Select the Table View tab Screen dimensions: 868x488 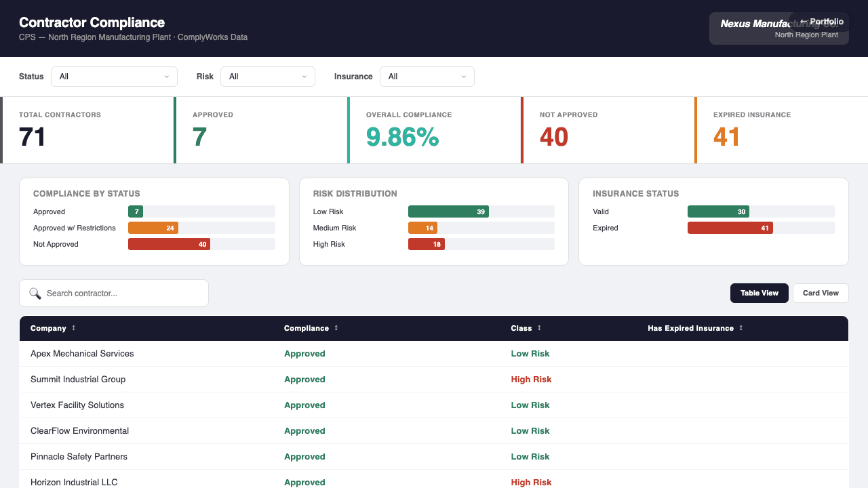[759, 293]
